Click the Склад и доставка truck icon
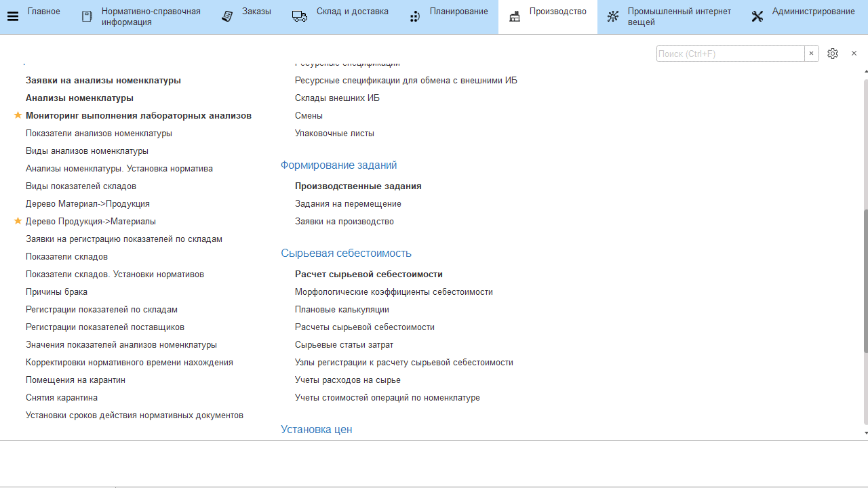Screen dimensions: 868x488 coord(300,17)
